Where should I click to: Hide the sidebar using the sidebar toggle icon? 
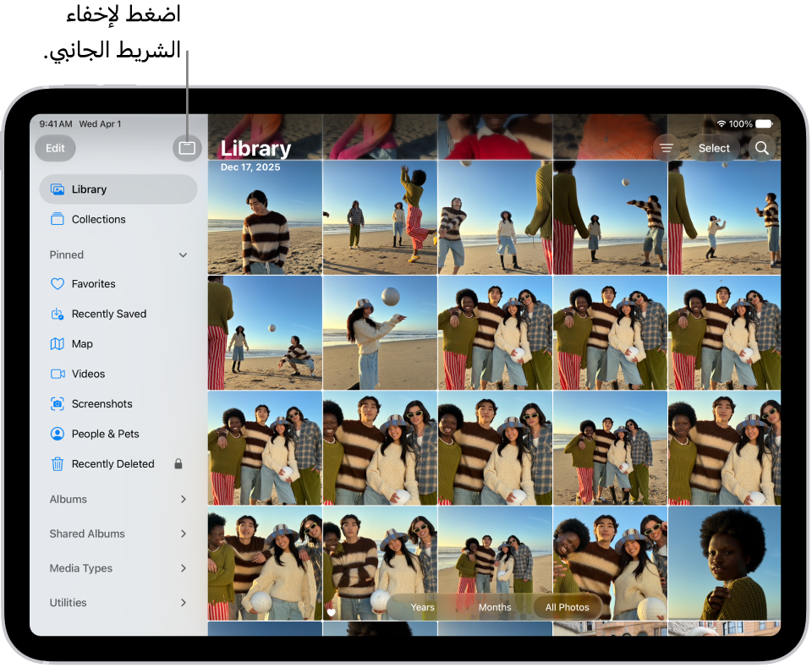(187, 148)
